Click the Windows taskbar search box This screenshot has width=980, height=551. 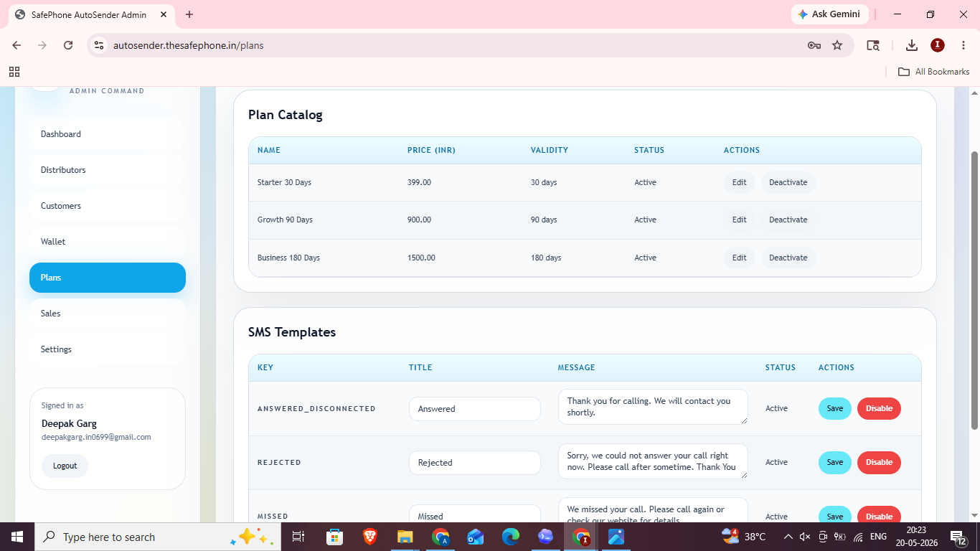click(x=157, y=537)
